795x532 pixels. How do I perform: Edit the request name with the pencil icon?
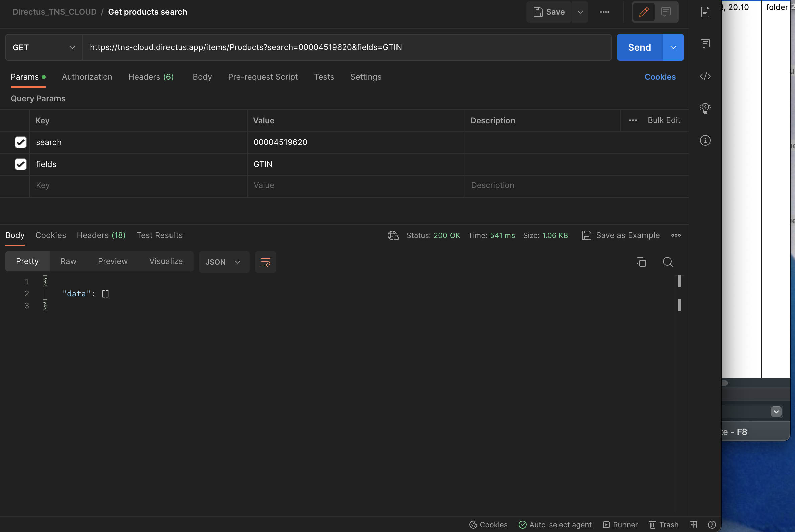point(643,12)
